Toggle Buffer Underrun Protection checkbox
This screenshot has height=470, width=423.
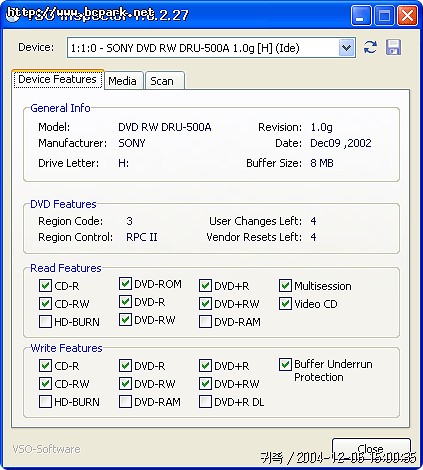pos(285,365)
